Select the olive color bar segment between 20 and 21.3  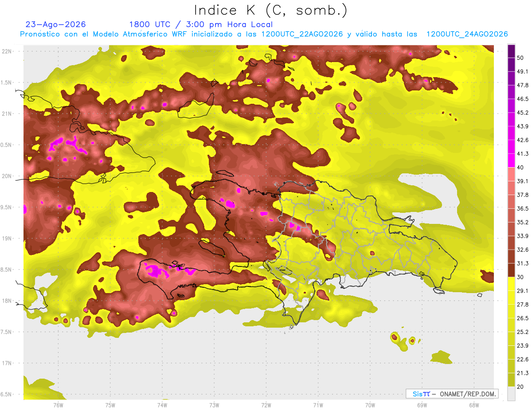[x=511, y=380]
